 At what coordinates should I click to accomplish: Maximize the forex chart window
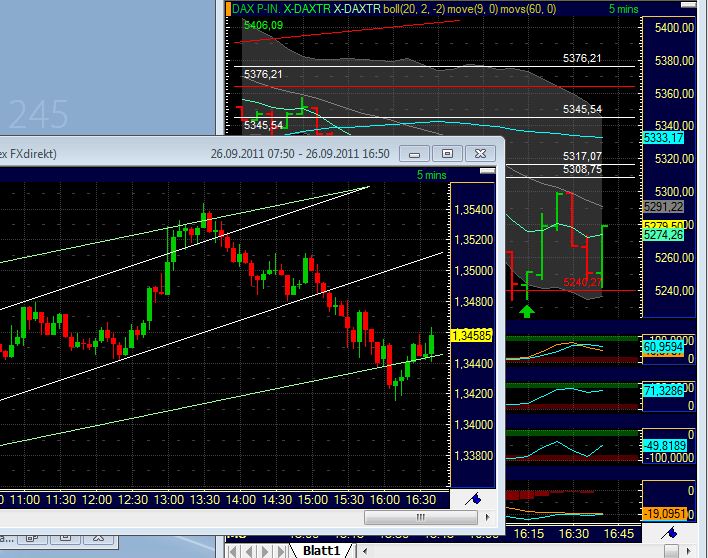[x=447, y=154]
